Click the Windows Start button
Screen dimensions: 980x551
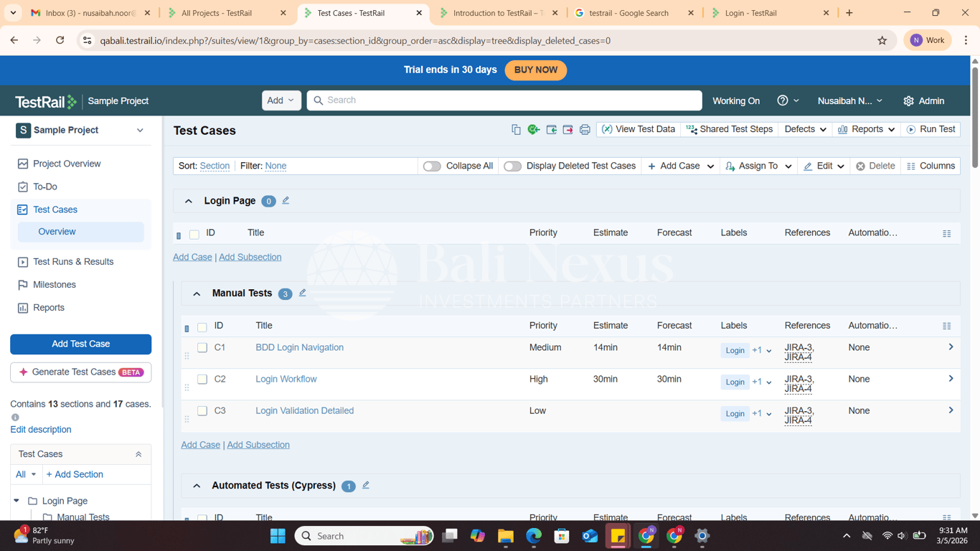[278, 536]
